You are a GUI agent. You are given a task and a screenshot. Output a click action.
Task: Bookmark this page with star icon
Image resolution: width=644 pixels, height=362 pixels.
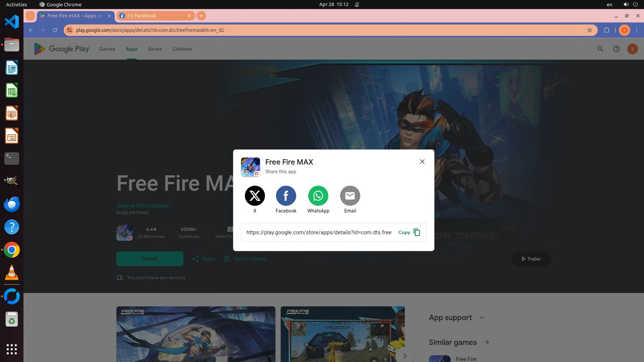(x=589, y=30)
